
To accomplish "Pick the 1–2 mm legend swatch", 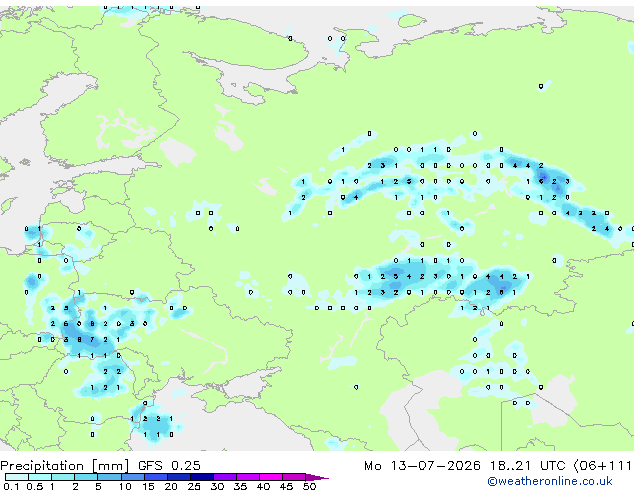I will [63, 477].
